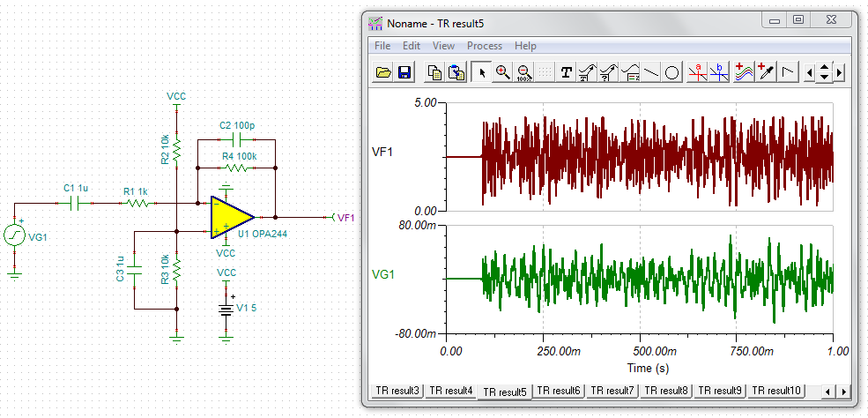This screenshot has height=418, width=868.
Task: Switch to the TR result8 tab
Action: (666, 391)
